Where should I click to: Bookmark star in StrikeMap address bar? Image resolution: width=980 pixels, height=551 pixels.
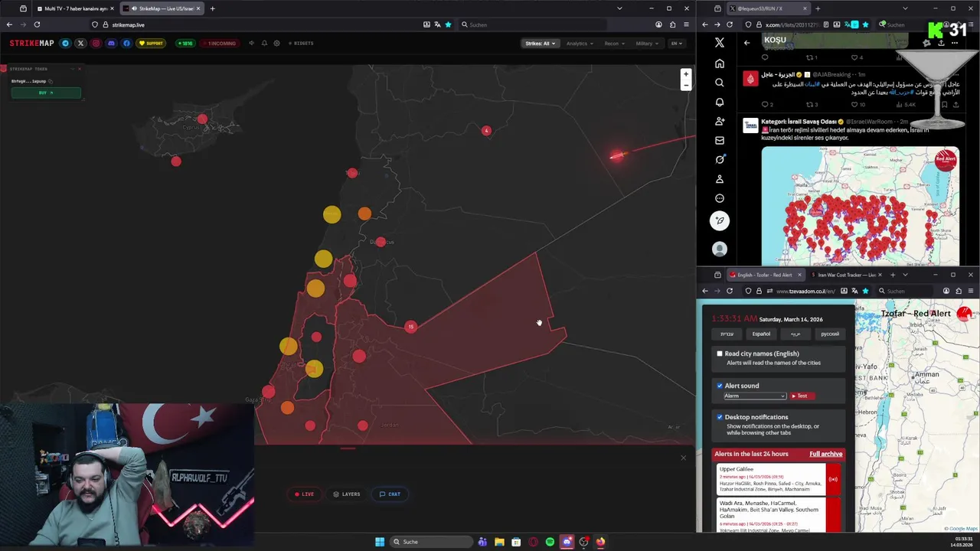tap(448, 24)
